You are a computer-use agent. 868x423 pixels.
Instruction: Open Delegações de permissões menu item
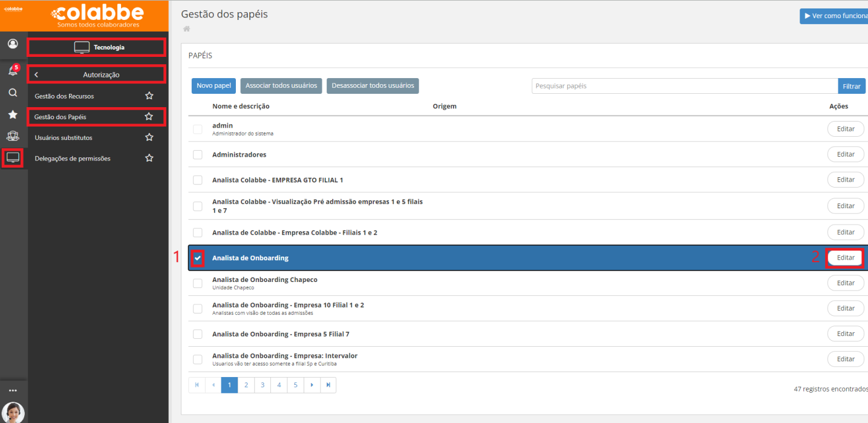(73, 159)
